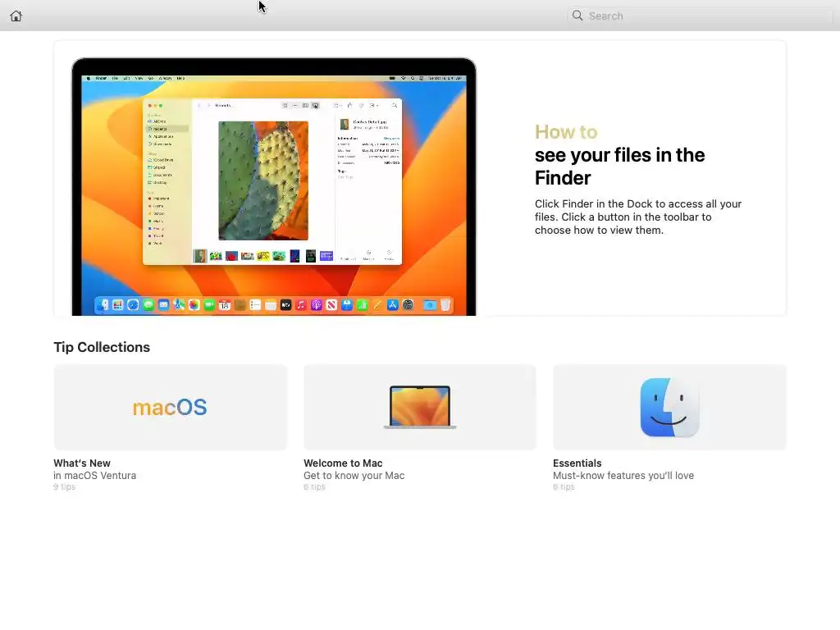Click the '9 tips' count label

pyautogui.click(x=64, y=486)
